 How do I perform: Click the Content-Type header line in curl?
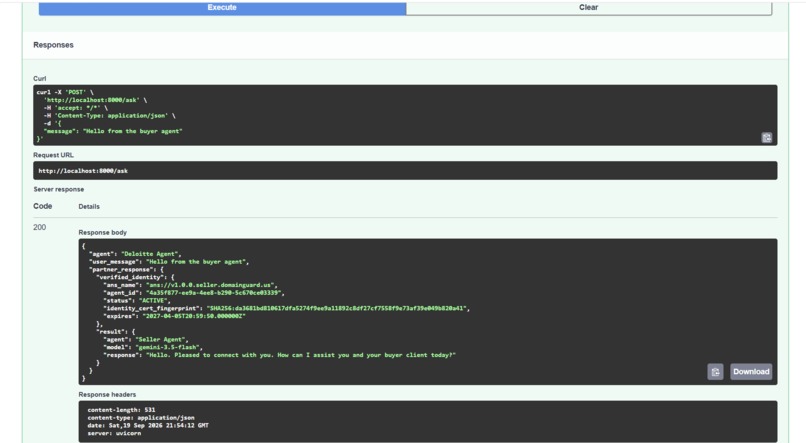pos(109,116)
